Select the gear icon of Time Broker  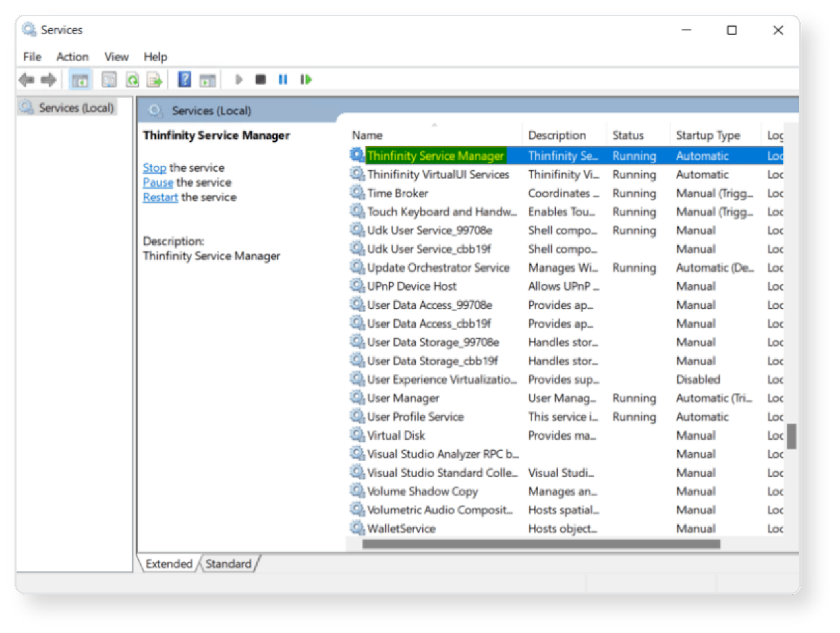pos(357,192)
